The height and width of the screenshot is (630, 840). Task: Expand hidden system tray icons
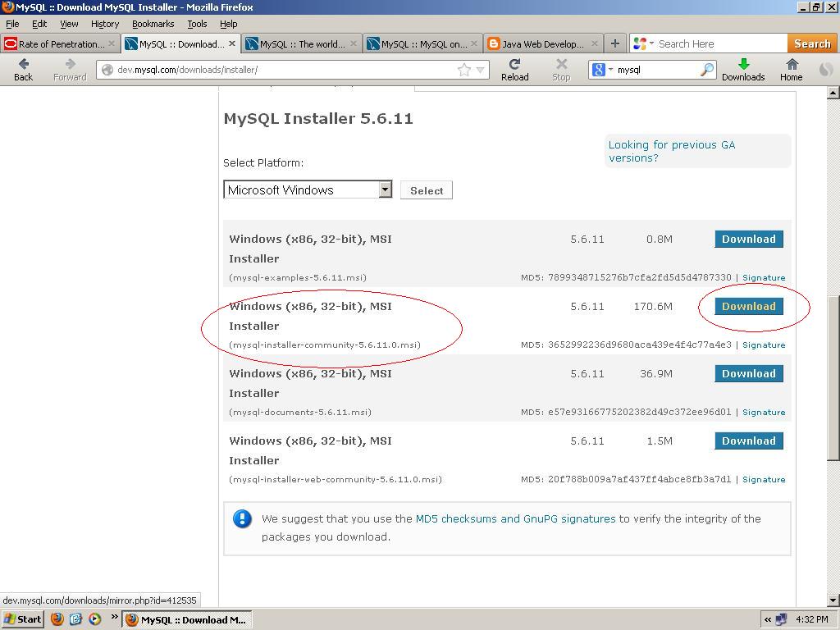(768, 620)
